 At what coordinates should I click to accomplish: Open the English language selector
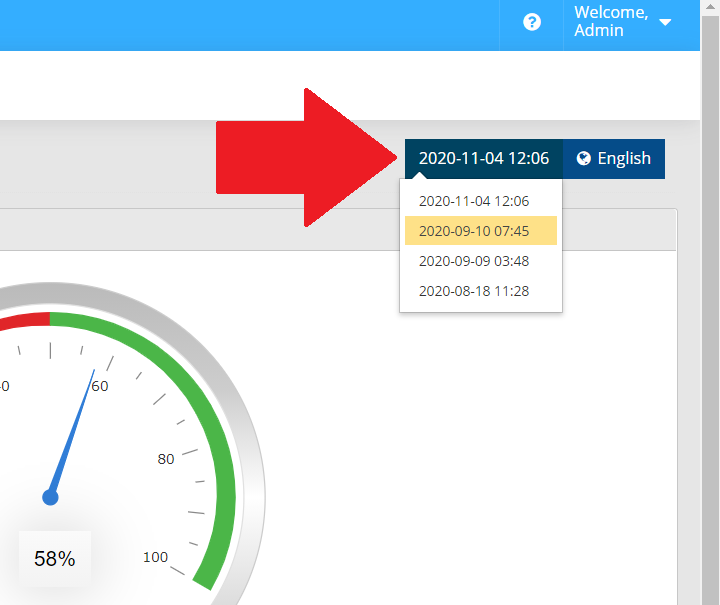click(614, 158)
